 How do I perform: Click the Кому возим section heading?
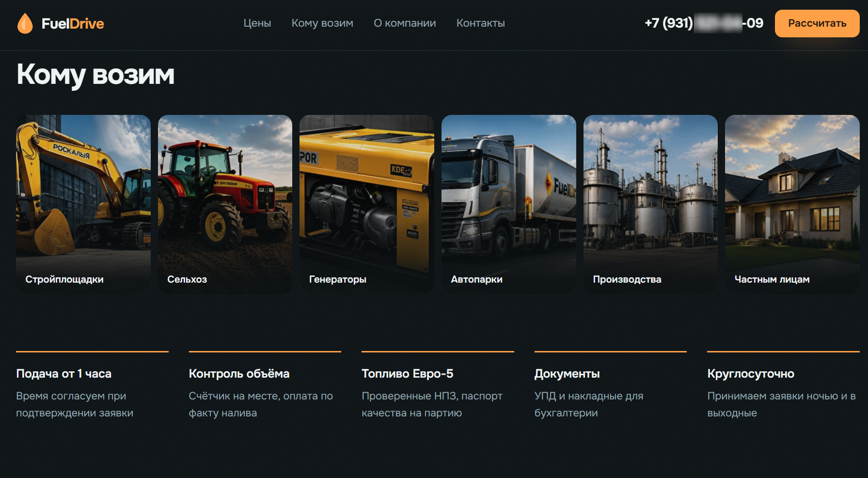[x=95, y=75]
